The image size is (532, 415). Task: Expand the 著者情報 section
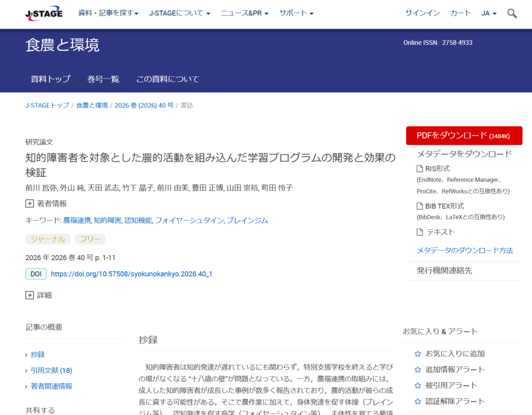pyautogui.click(x=30, y=203)
